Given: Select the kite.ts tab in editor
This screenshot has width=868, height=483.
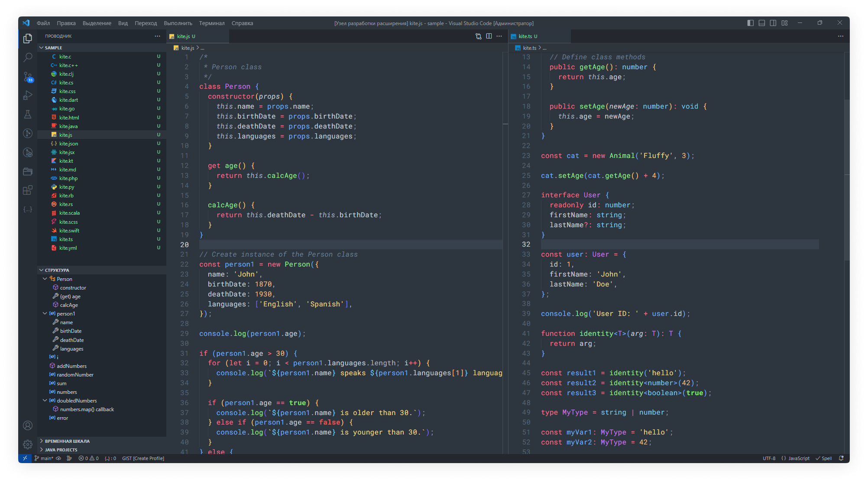Looking at the screenshot, I should pos(529,36).
